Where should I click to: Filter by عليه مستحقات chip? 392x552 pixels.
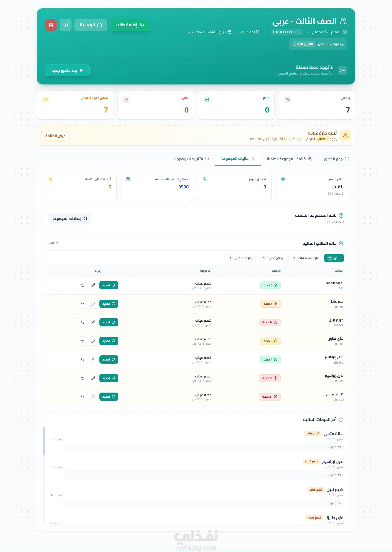[305, 258]
